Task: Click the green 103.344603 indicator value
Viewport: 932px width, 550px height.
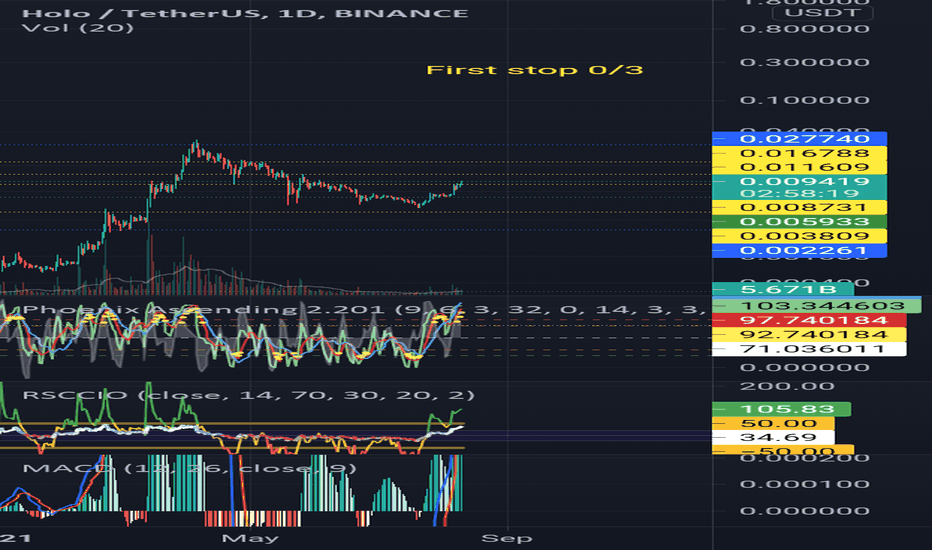Action: pyautogui.click(x=817, y=306)
